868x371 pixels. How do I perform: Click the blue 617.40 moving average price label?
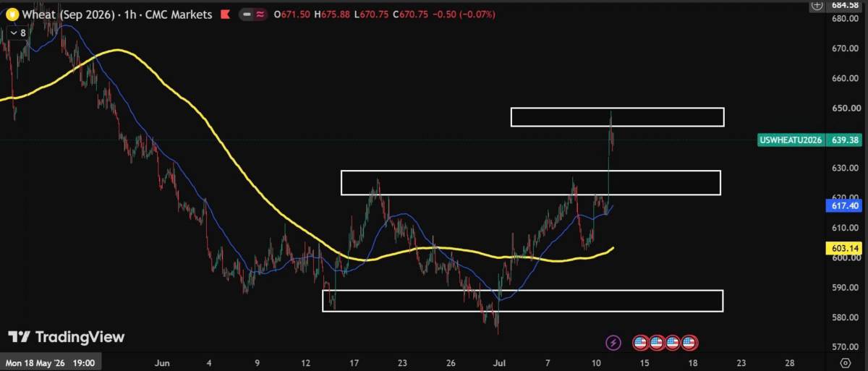coord(844,206)
